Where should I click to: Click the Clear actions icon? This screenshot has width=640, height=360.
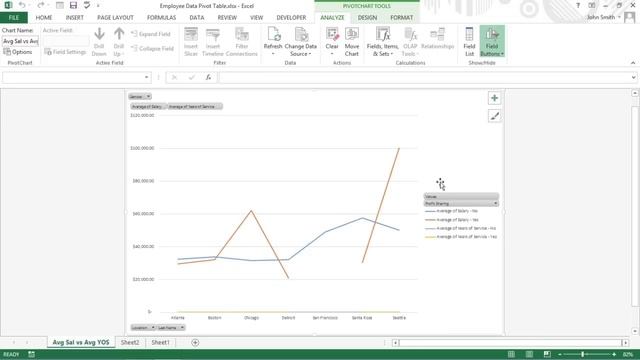[x=332, y=42]
